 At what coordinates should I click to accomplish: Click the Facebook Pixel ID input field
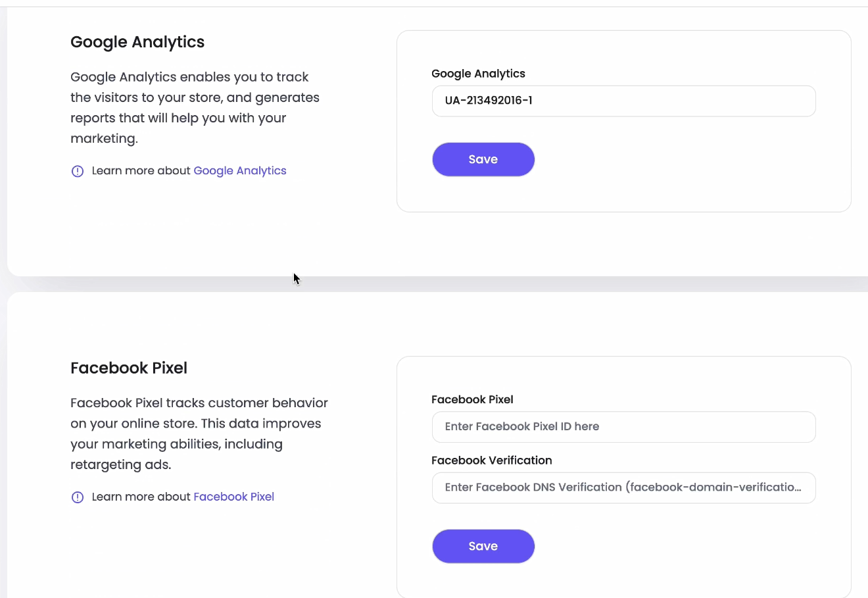click(623, 427)
